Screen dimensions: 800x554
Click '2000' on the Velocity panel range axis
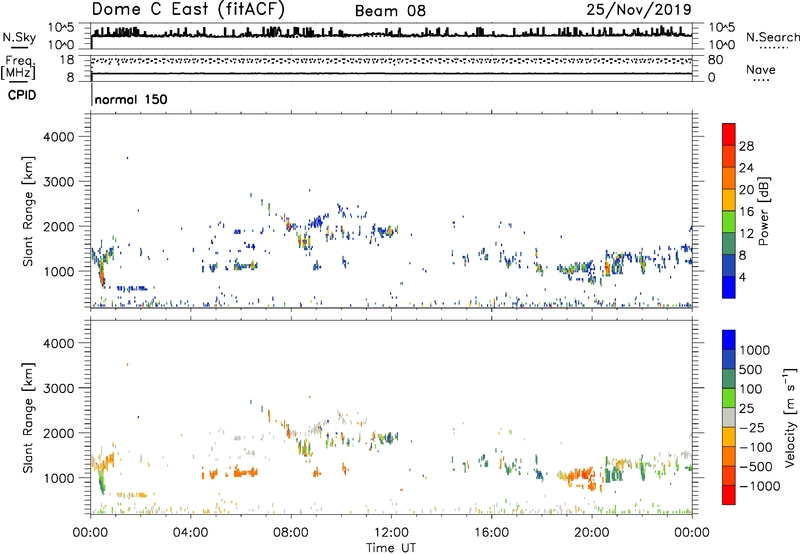[x=59, y=433]
